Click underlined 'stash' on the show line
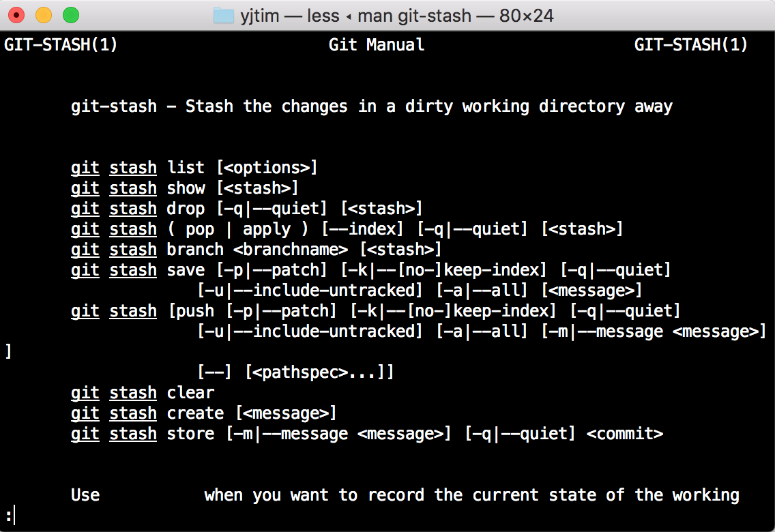 tap(133, 188)
